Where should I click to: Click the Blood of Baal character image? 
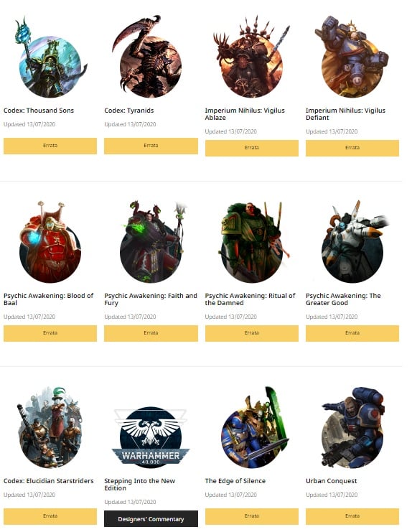tap(50, 242)
